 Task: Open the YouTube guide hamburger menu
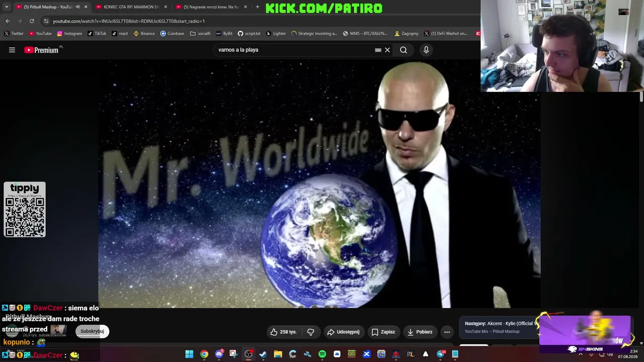tap(12, 50)
